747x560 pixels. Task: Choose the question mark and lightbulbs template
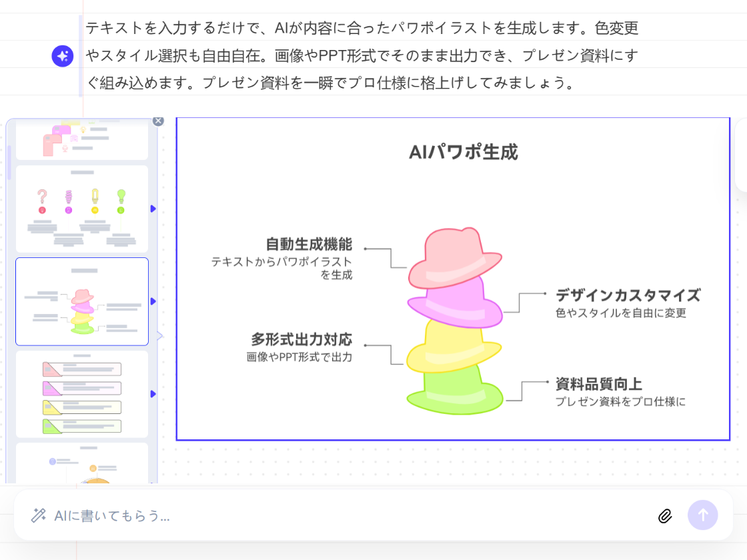pyautogui.click(x=82, y=209)
